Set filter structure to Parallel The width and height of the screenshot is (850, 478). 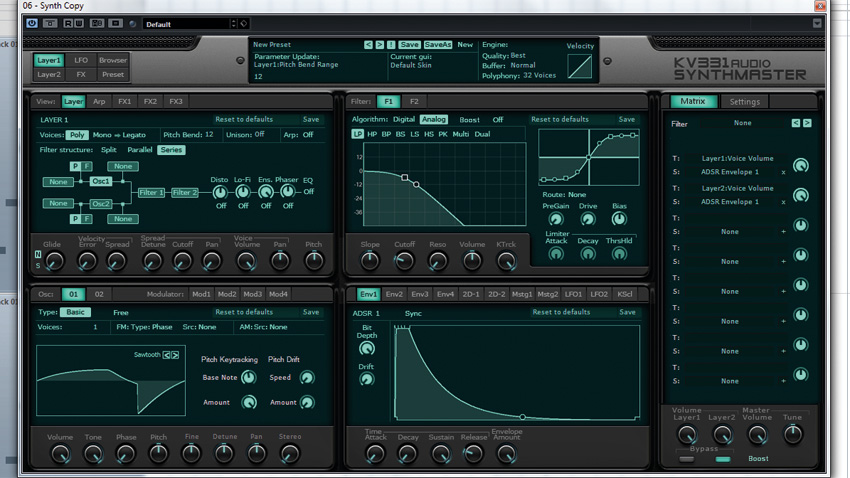[x=140, y=150]
